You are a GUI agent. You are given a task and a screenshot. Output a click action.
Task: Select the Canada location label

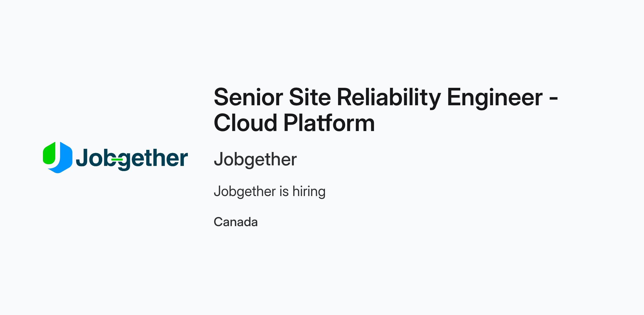(x=236, y=222)
